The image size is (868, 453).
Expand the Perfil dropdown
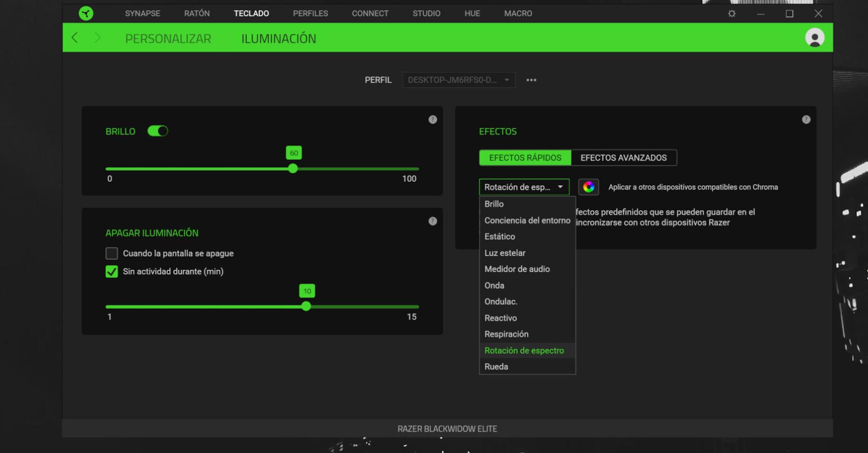click(x=459, y=80)
